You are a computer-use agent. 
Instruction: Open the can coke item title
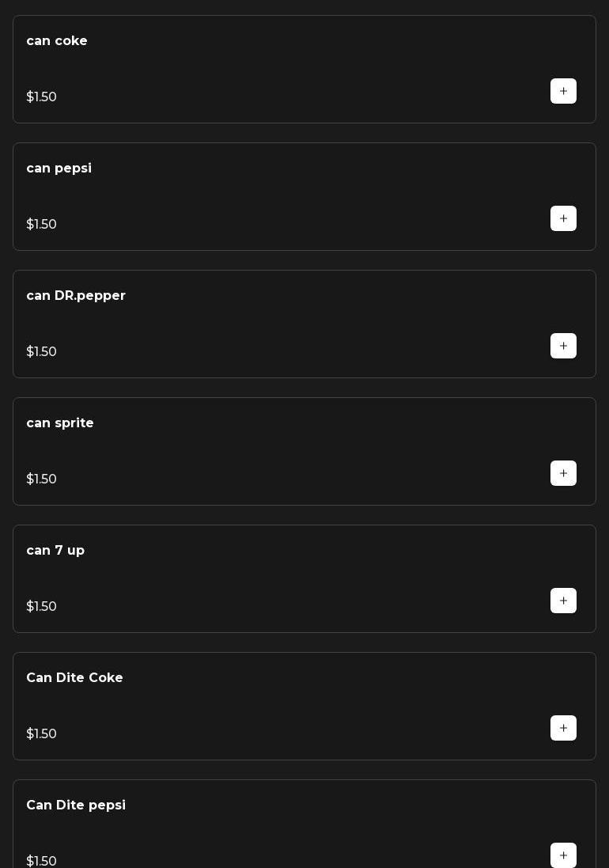coord(57,41)
